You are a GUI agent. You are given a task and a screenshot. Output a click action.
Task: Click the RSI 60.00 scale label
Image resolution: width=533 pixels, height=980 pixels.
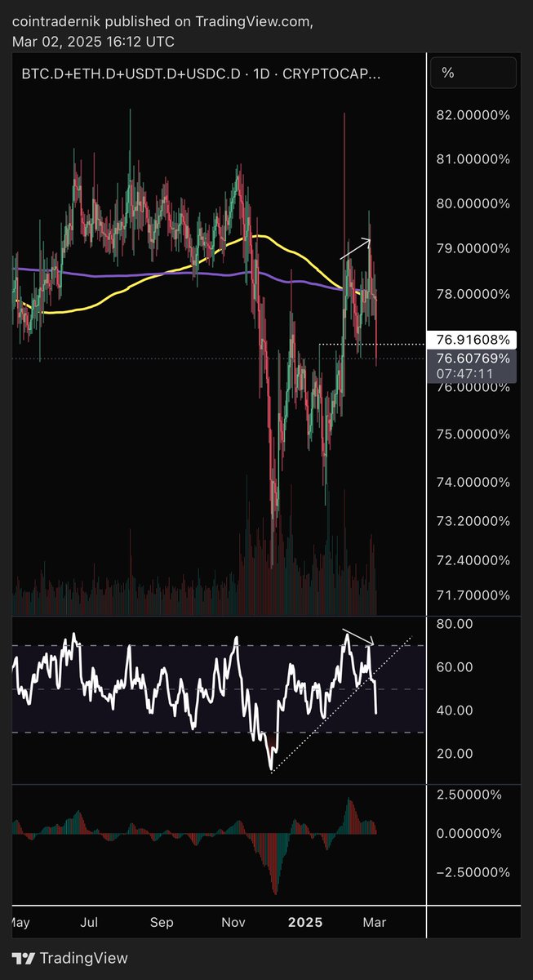[455, 667]
